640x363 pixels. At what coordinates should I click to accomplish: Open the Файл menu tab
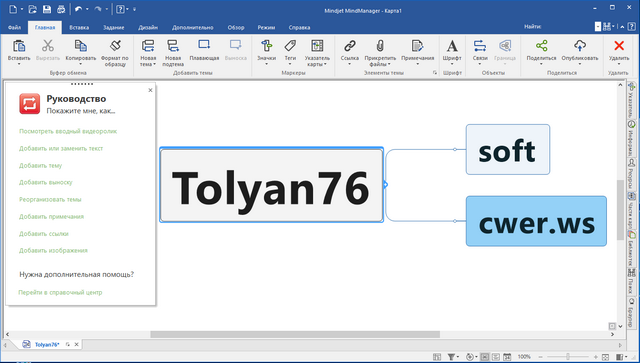[x=14, y=27]
